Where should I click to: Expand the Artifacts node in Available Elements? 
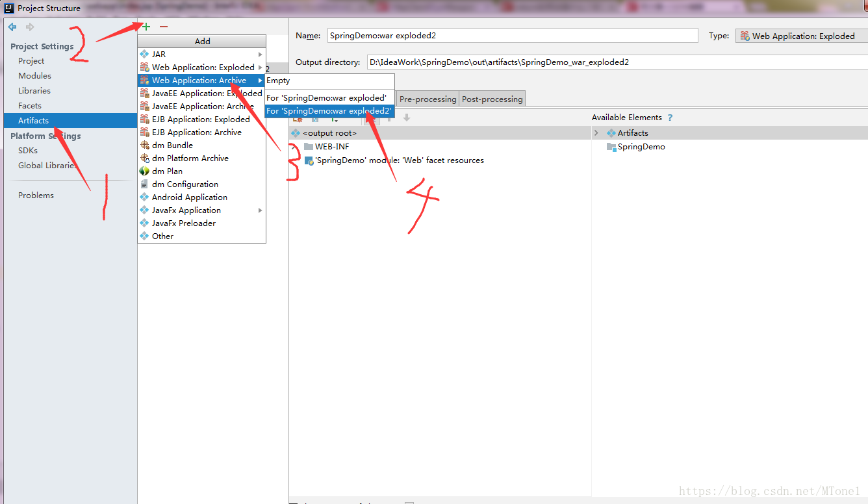coord(596,132)
